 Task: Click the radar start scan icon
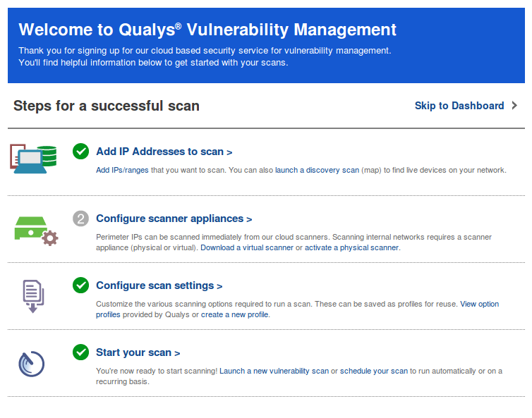pyautogui.click(x=31, y=364)
